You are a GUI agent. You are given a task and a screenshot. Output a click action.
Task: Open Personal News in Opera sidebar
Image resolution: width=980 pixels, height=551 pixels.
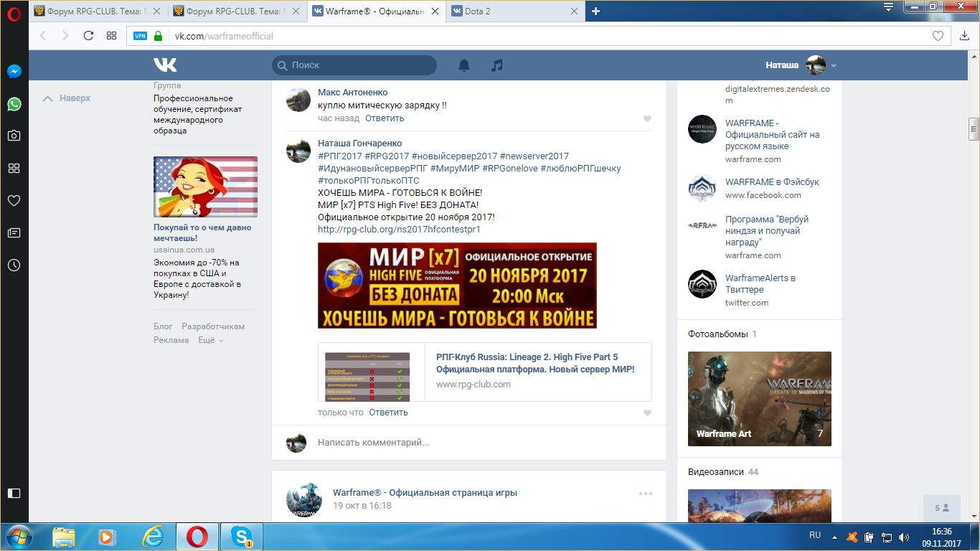click(x=14, y=232)
